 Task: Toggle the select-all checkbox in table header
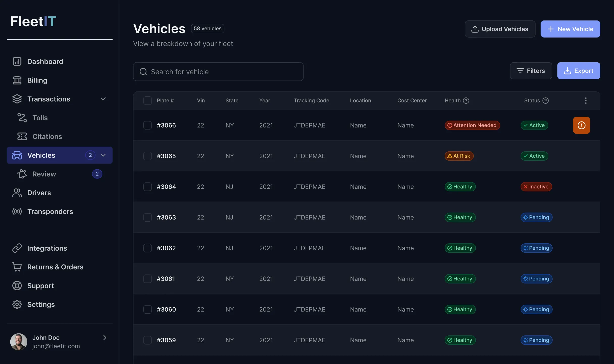tap(147, 100)
